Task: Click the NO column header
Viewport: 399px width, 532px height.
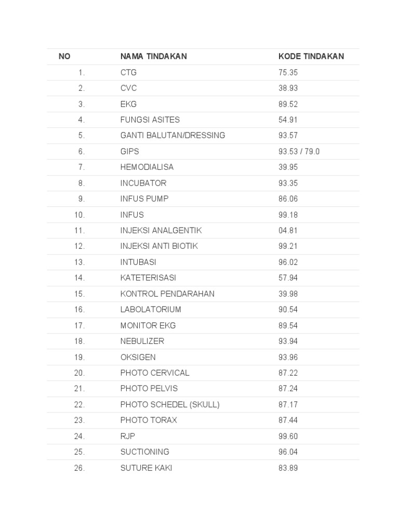Action: [x=64, y=57]
